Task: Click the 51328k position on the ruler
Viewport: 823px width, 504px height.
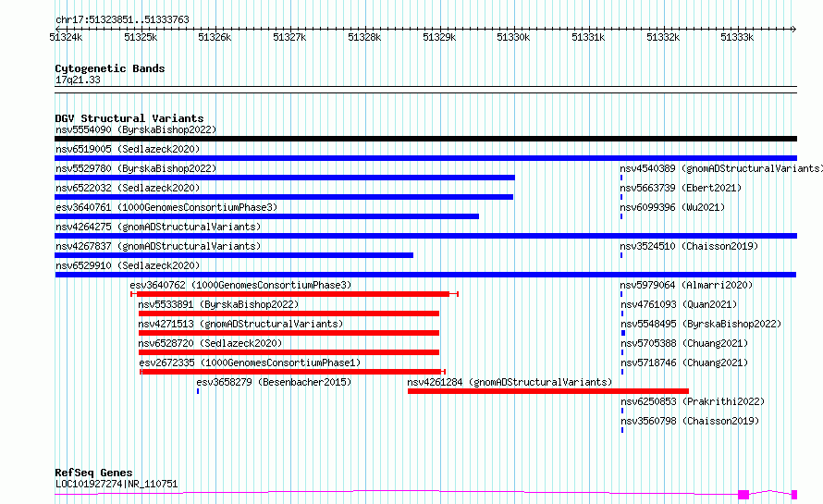Action: pos(364,37)
